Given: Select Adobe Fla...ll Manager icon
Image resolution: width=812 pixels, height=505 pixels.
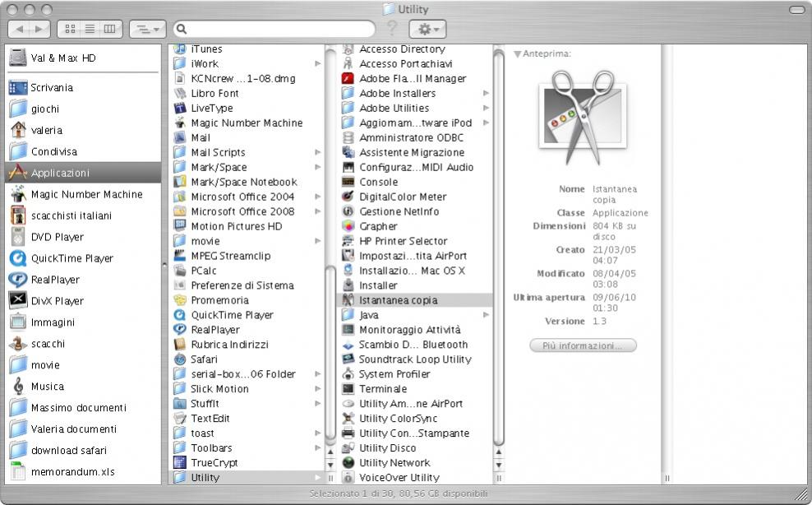Looking at the screenshot, I should pyautogui.click(x=348, y=79).
